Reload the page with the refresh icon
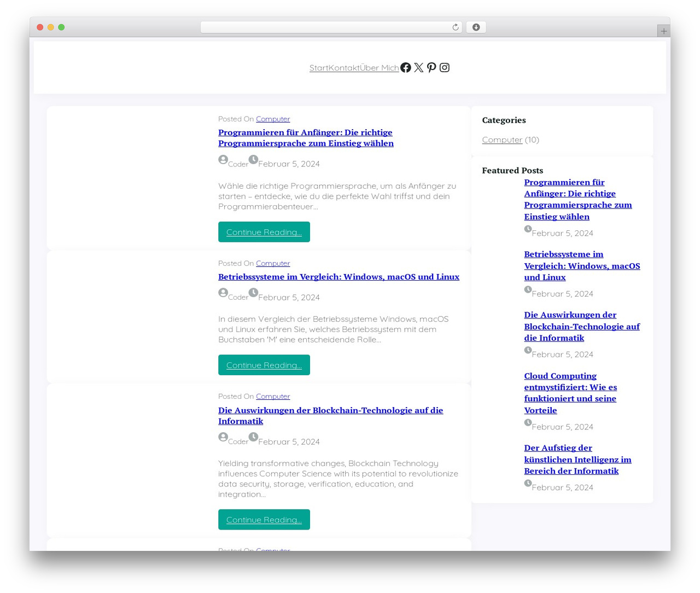The width and height of the screenshot is (700, 593). point(455,27)
